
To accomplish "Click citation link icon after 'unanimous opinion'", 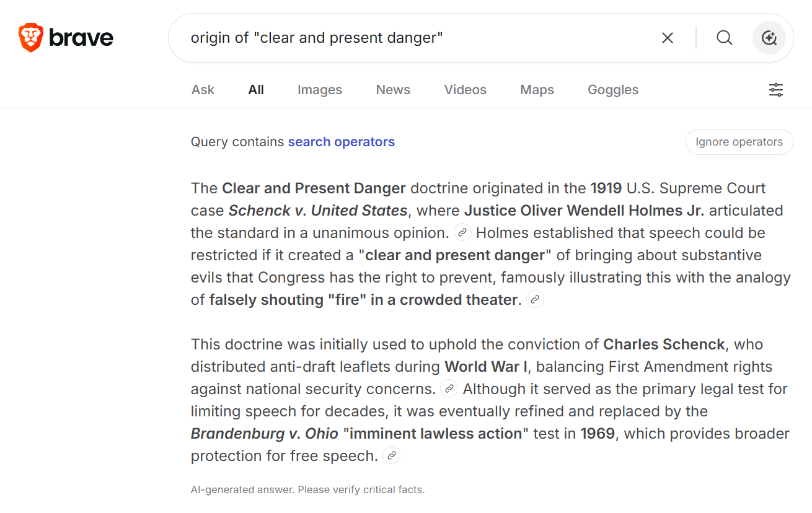I will coord(462,233).
